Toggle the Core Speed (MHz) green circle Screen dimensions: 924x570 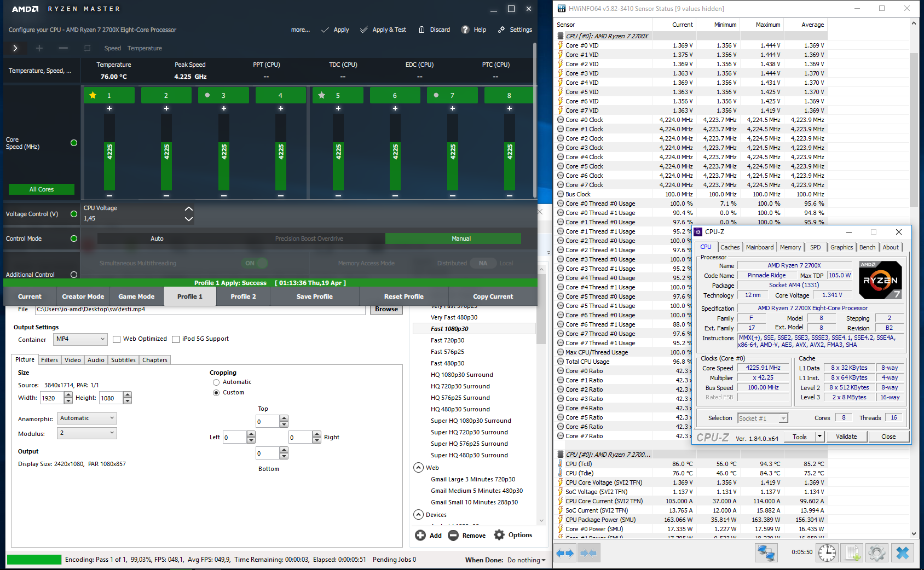74,143
